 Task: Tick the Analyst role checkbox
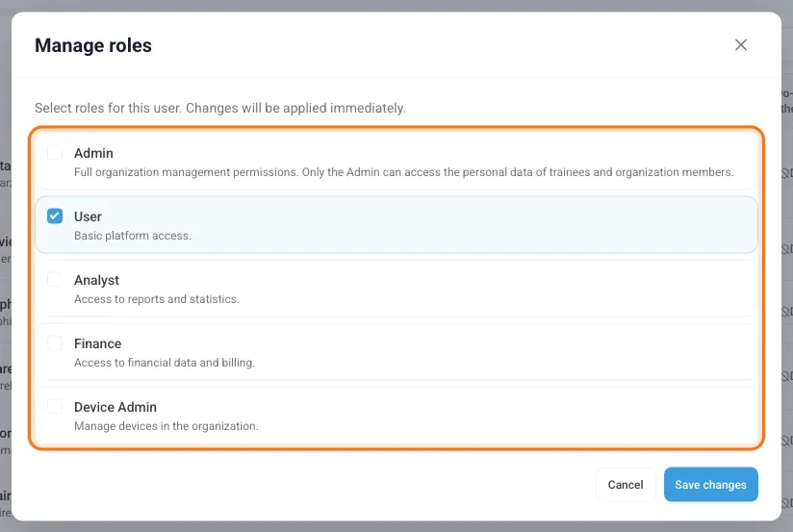pyautogui.click(x=55, y=280)
